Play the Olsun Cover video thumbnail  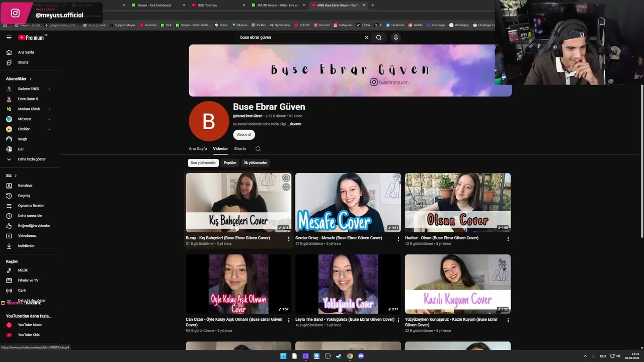(458, 203)
